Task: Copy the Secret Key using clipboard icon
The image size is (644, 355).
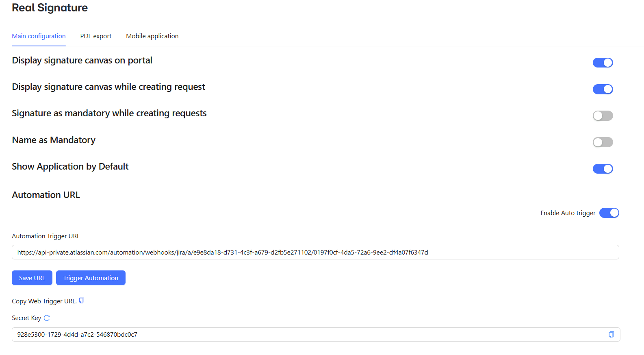Action: 611,335
